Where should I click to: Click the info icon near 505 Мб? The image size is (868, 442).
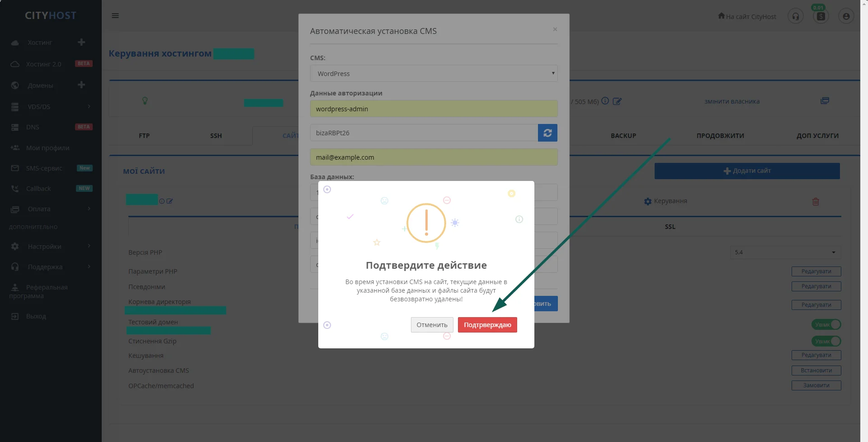point(605,101)
